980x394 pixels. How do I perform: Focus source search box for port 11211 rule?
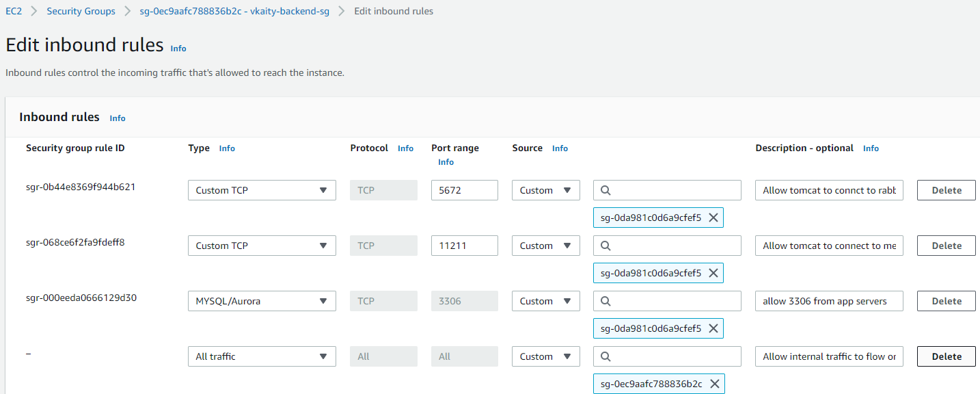coord(667,246)
